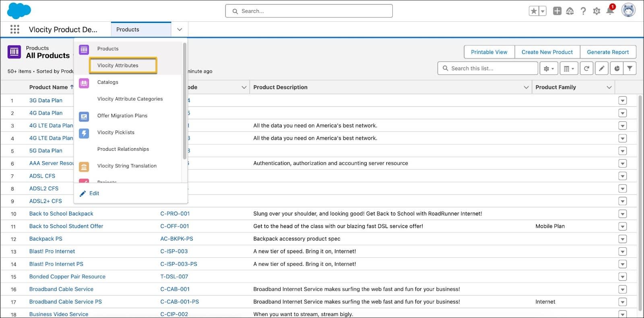The image size is (644, 318).
Task: Click the Offer Migration Plans icon
Action: 84,117
